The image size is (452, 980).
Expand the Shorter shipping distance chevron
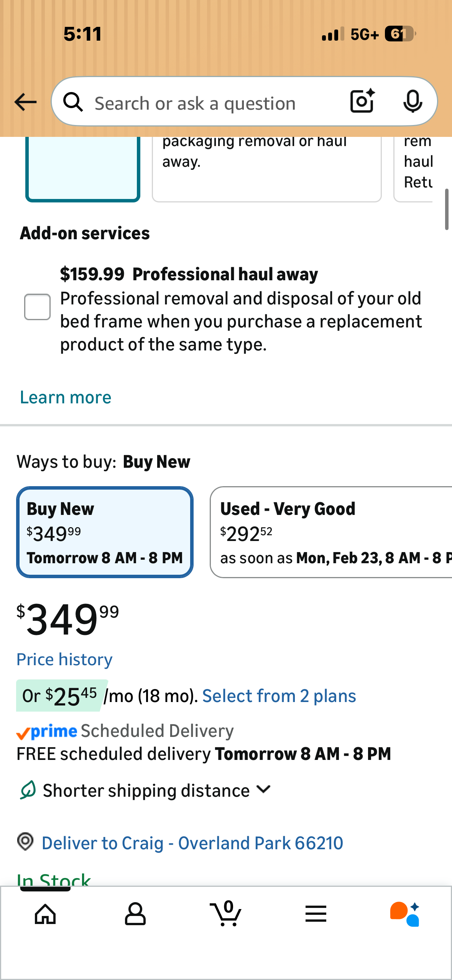pos(264,789)
